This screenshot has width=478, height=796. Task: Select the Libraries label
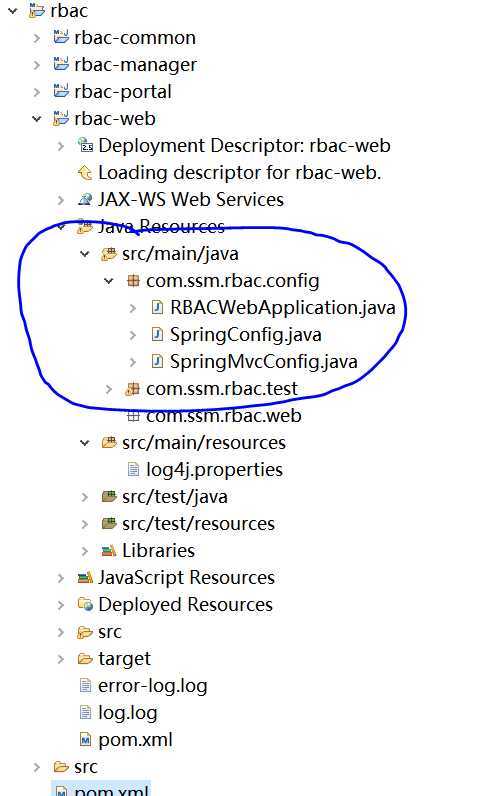(x=158, y=551)
